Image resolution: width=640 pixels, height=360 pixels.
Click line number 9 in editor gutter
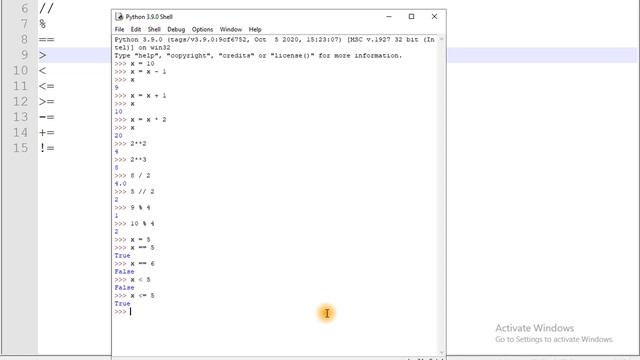(24, 55)
